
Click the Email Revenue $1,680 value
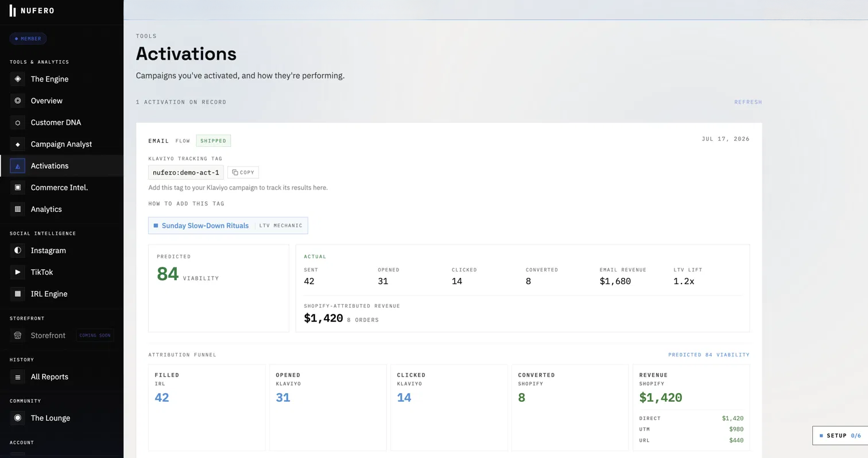click(x=615, y=281)
